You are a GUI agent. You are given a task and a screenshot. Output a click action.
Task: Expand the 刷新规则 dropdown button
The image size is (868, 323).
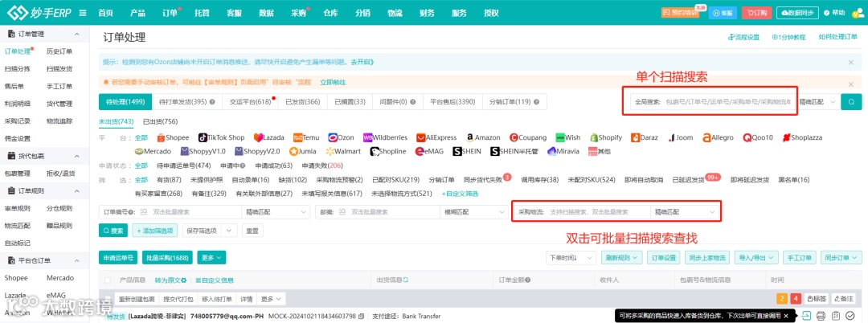point(621,258)
